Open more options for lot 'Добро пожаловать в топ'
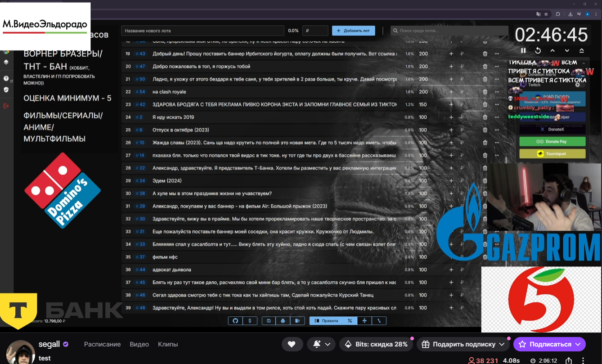Viewport: 602px width, 364px height. point(497,67)
